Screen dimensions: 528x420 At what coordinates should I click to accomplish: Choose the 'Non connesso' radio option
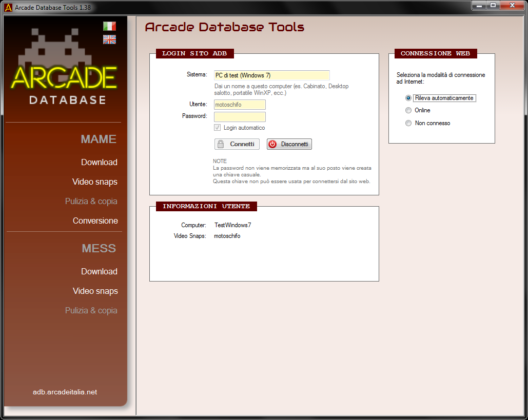coord(408,123)
